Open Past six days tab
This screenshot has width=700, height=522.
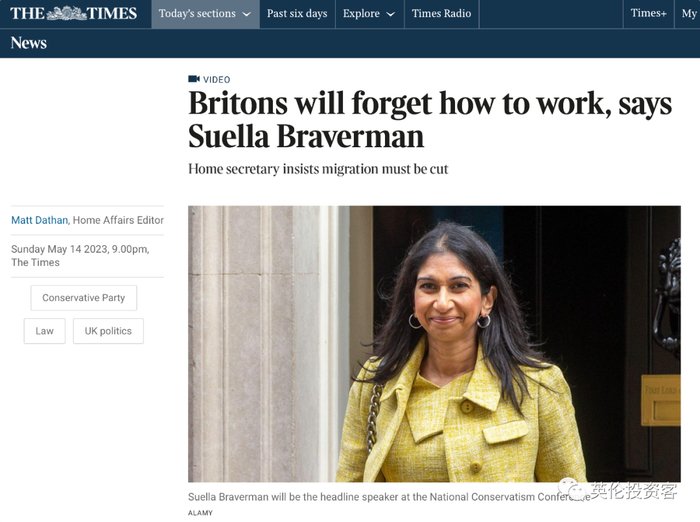tap(297, 14)
